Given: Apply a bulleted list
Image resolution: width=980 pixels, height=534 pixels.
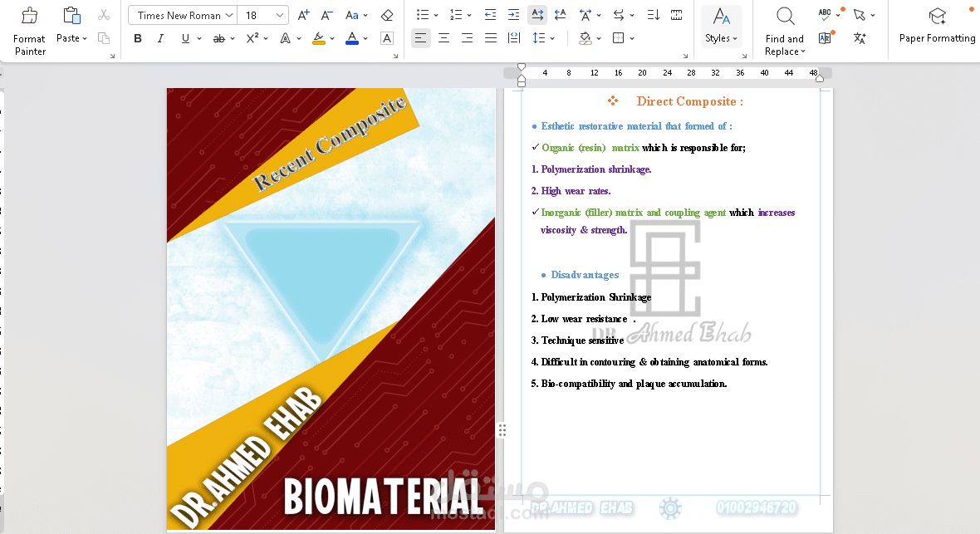Looking at the screenshot, I should (x=423, y=15).
